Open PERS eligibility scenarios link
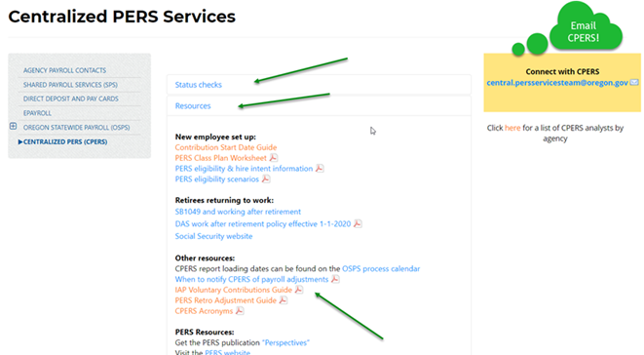The image size is (644, 355). [x=217, y=179]
